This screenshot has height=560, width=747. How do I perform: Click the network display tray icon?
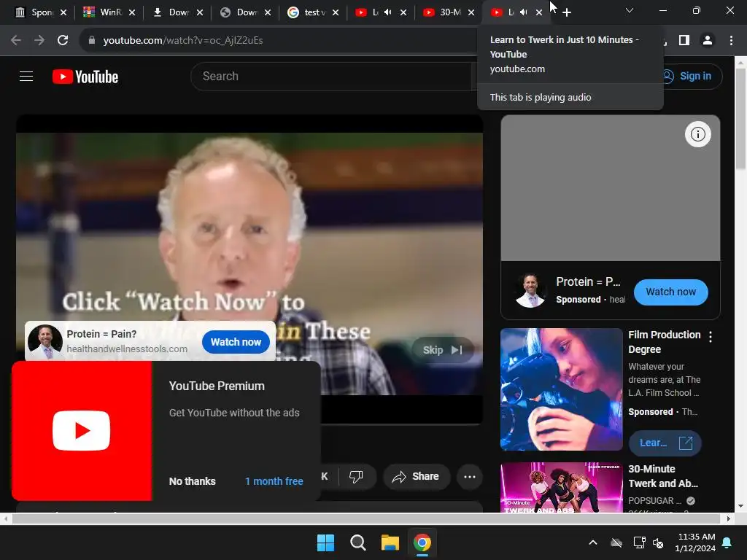point(639,542)
